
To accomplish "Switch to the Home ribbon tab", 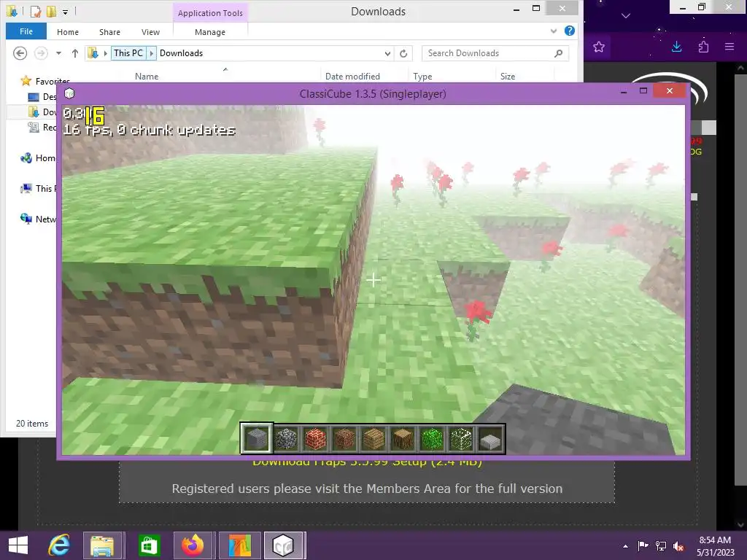I will point(68,32).
